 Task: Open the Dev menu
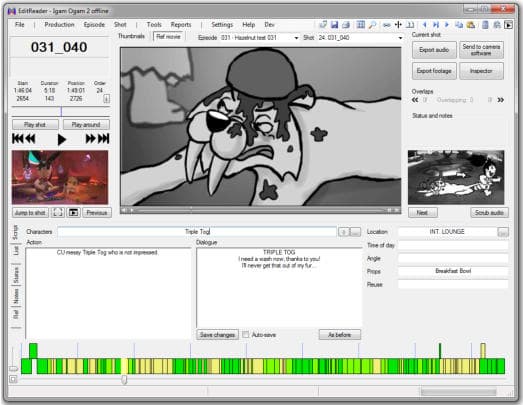(x=269, y=25)
